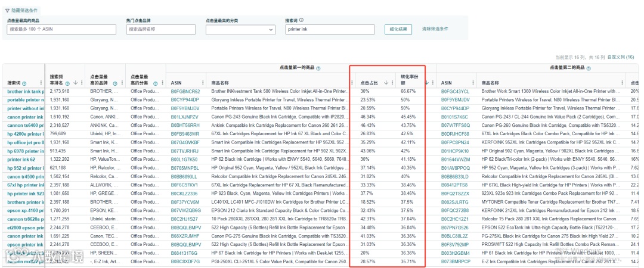Open the 点击占比 column three-dot menu
Viewport: 644px width, 268px height.
(392, 83)
